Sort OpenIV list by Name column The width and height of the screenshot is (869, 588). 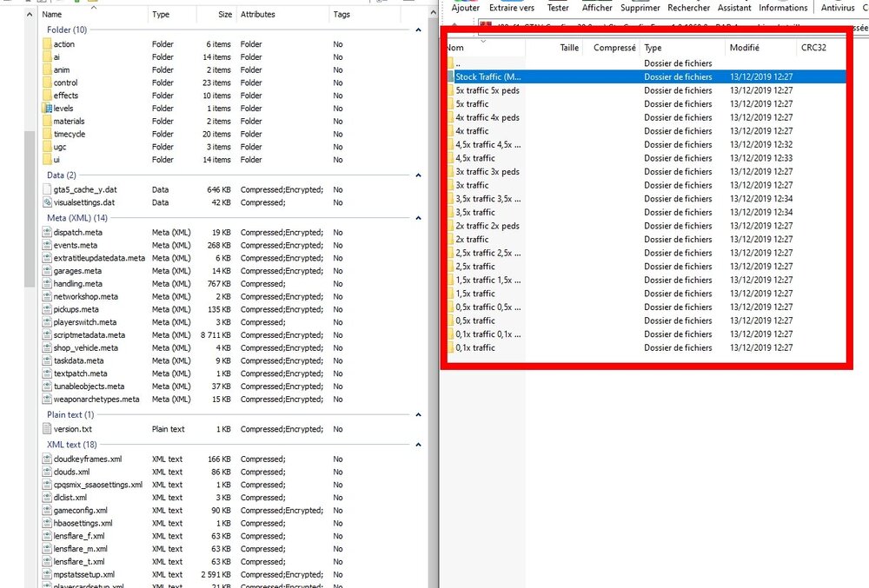click(93, 15)
